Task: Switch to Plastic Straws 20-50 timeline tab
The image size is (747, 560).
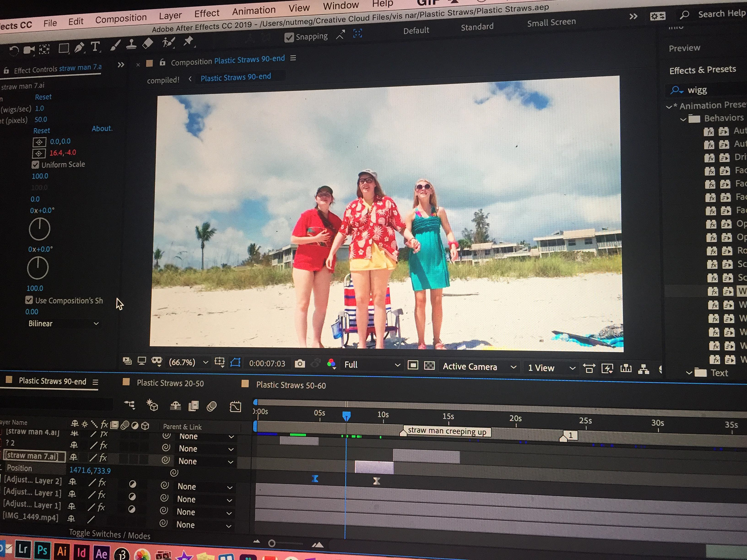Action: tap(170, 383)
